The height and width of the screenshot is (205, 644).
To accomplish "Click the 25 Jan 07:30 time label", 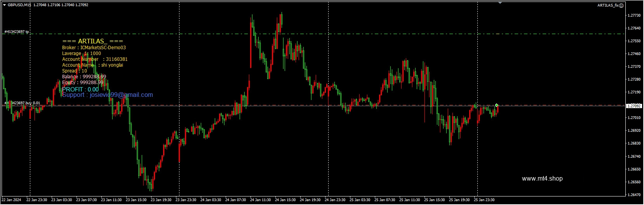I will (385, 200).
